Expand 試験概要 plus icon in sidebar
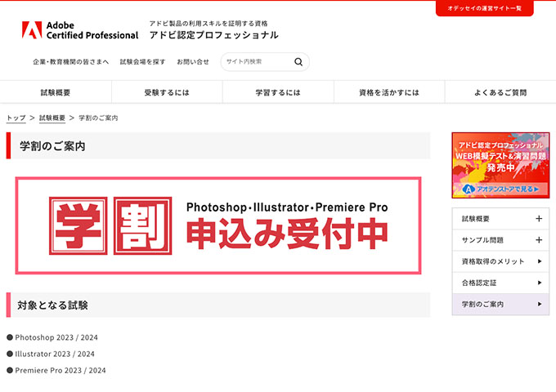Image resolution: width=556 pixels, height=392 pixels. tap(539, 219)
